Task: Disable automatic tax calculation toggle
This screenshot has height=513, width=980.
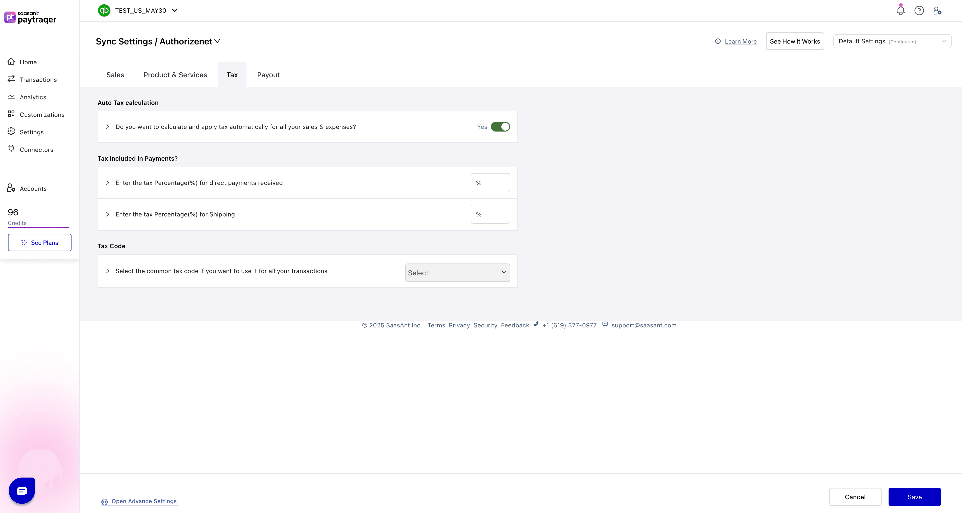Action: point(501,127)
